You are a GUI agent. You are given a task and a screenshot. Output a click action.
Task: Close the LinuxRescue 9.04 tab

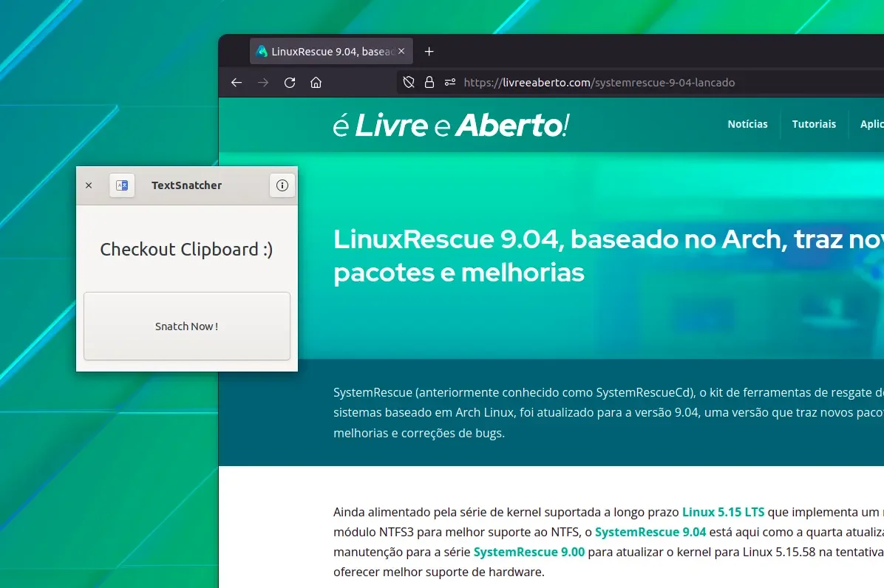401,51
